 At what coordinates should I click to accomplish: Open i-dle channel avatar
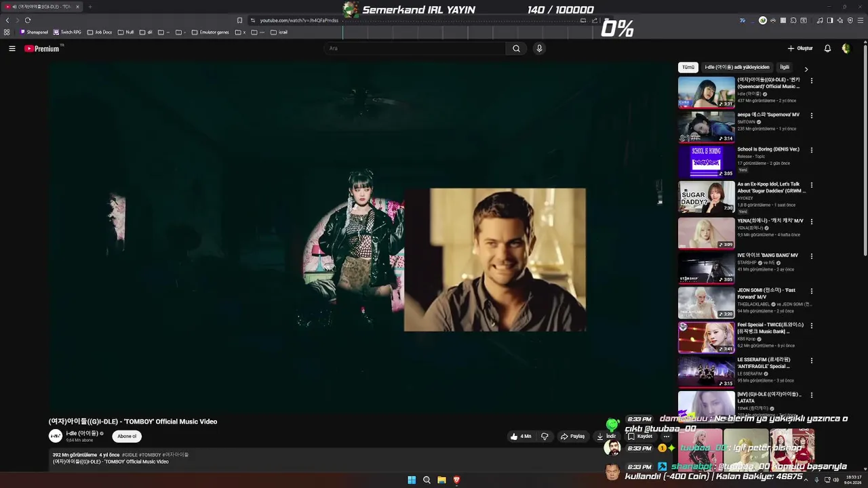pyautogui.click(x=56, y=436)
